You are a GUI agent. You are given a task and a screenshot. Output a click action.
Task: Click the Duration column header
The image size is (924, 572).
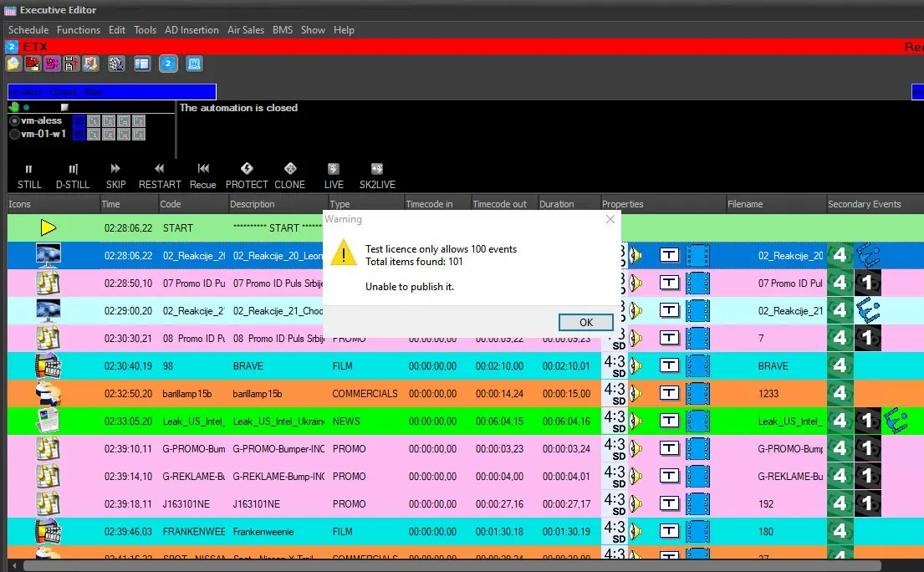tap(557, 204)
